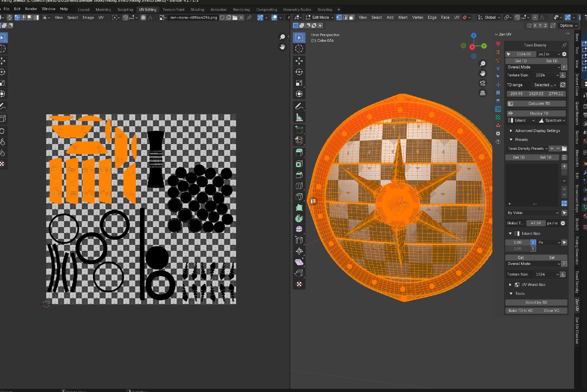Click the Calculate TD button
The height and width of the screenshot is (392, 587).
pyautogui.click(x=538, y=104)
